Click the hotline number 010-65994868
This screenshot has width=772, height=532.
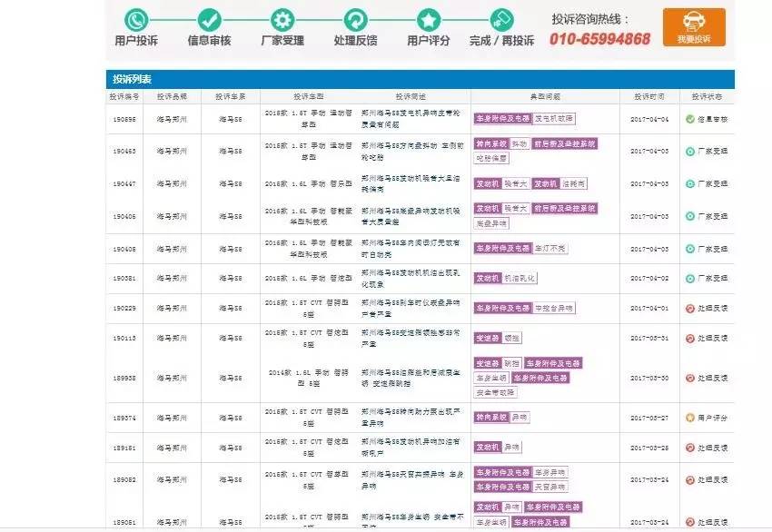pos(599,39)
